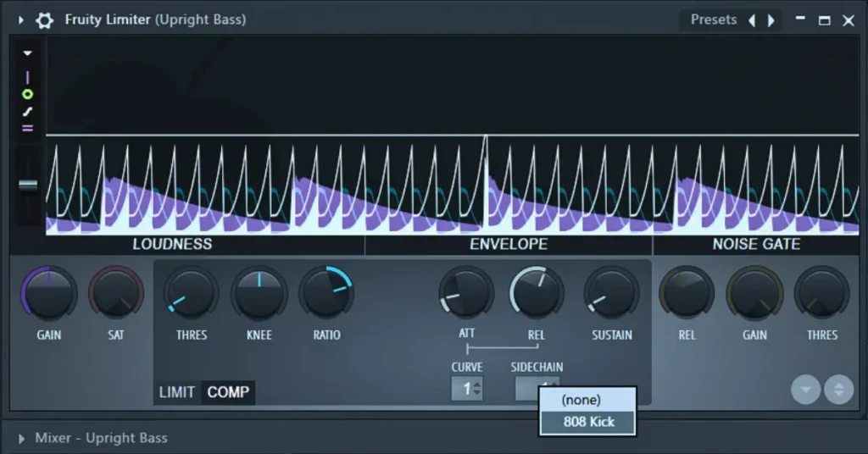Click the ATT attack knob
The height and width of the screenshot is (454, 868).
[467, 294]
